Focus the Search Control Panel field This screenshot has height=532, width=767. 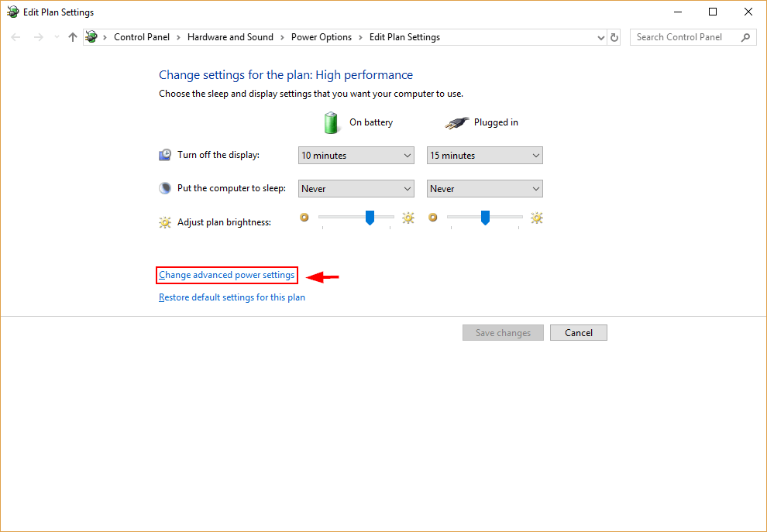point(693,37)
